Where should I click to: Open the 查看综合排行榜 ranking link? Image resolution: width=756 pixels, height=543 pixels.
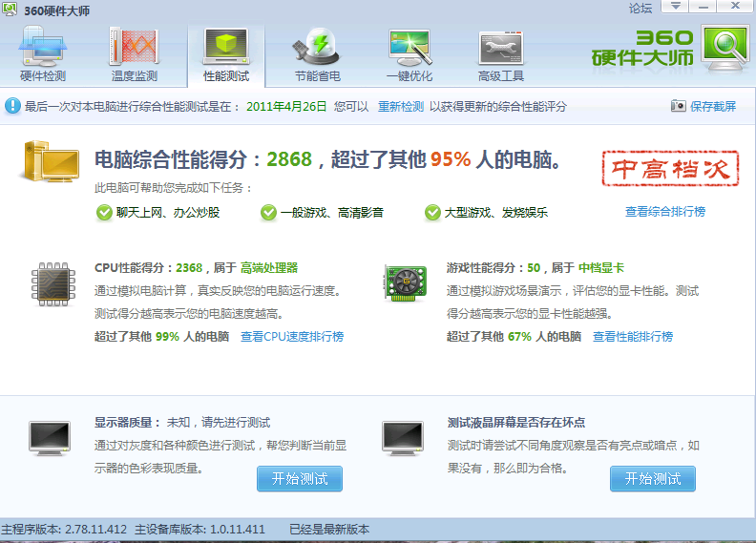665,212
